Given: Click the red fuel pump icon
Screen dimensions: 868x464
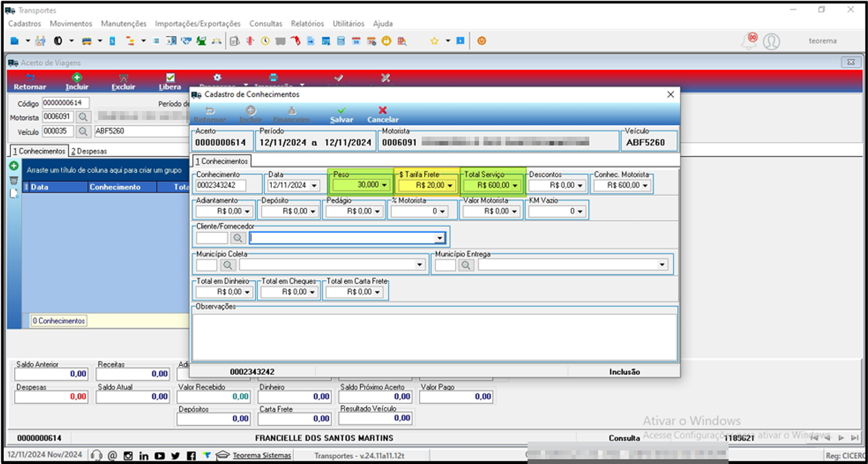Looking at the screenshot, I should tap(295, 41).
